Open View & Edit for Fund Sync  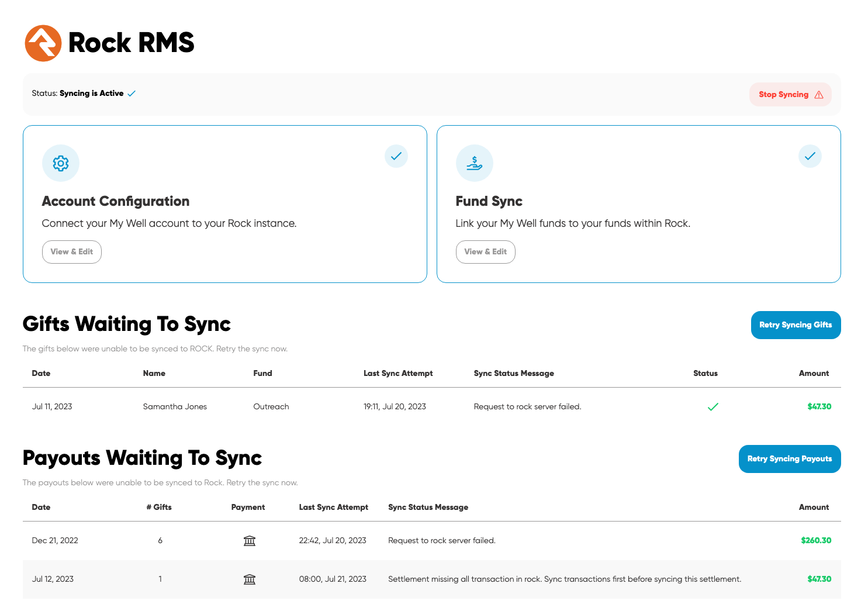(x=485, y=252)
